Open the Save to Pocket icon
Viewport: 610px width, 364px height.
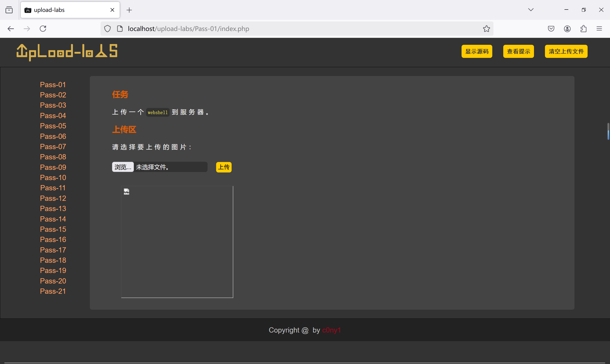tap(551, 29)
